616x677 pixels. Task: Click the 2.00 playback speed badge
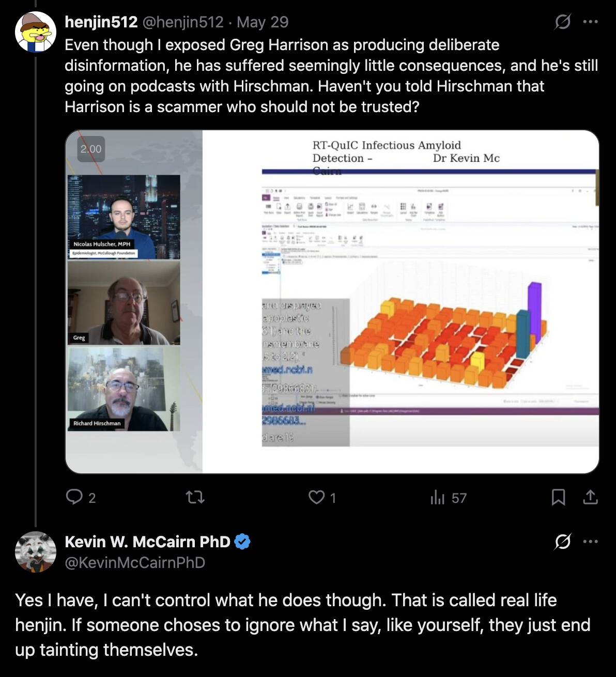tap(91, 149)
